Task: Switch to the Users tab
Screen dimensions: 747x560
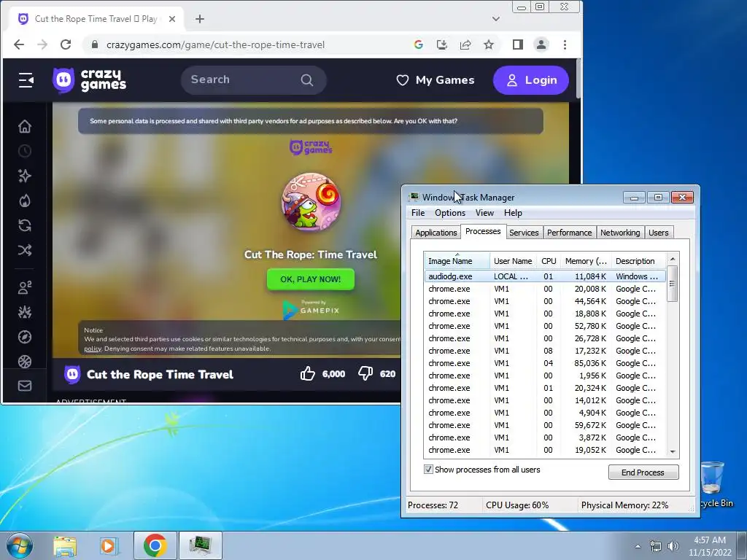Action: 659,233
